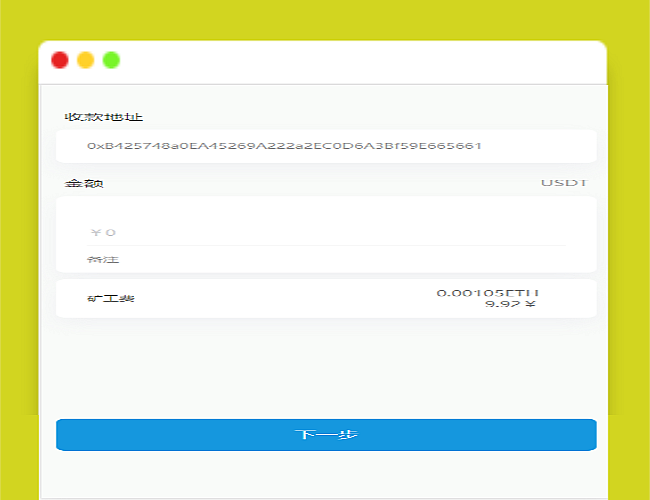Click the 金额 label

[84, 183]
